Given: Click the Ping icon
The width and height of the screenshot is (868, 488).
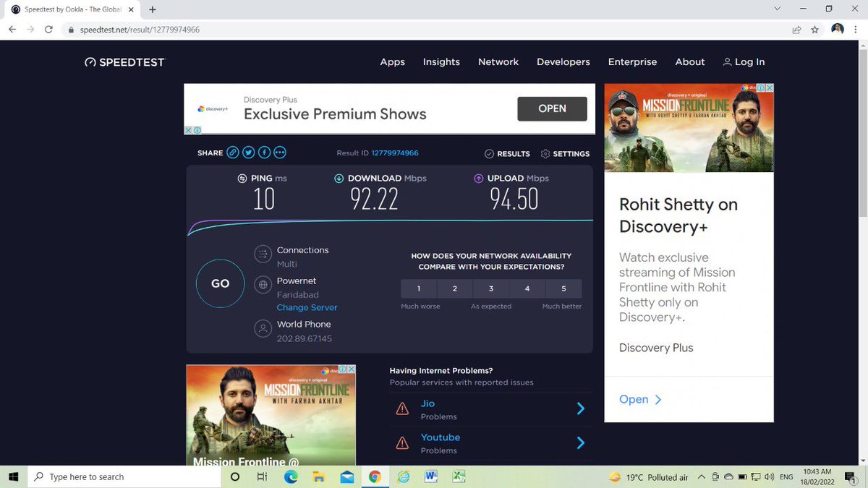Looking at the screenshot, I should point(242,178).
